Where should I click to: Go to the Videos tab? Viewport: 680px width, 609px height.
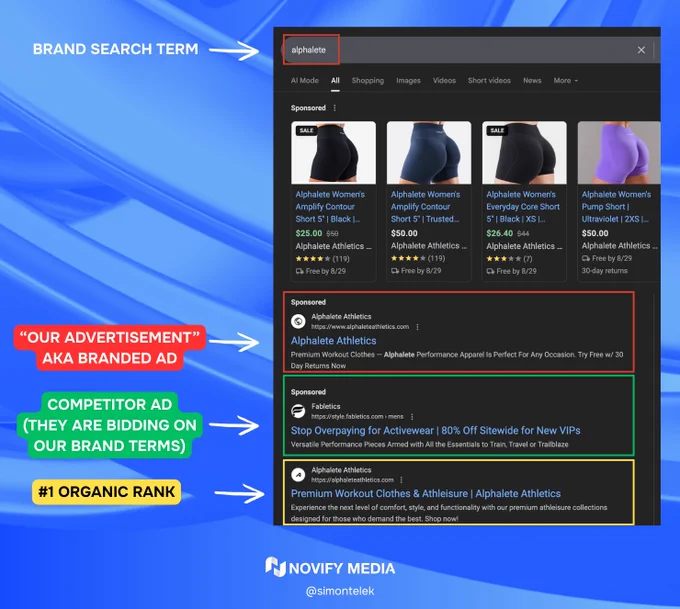[x=444, y=81]
